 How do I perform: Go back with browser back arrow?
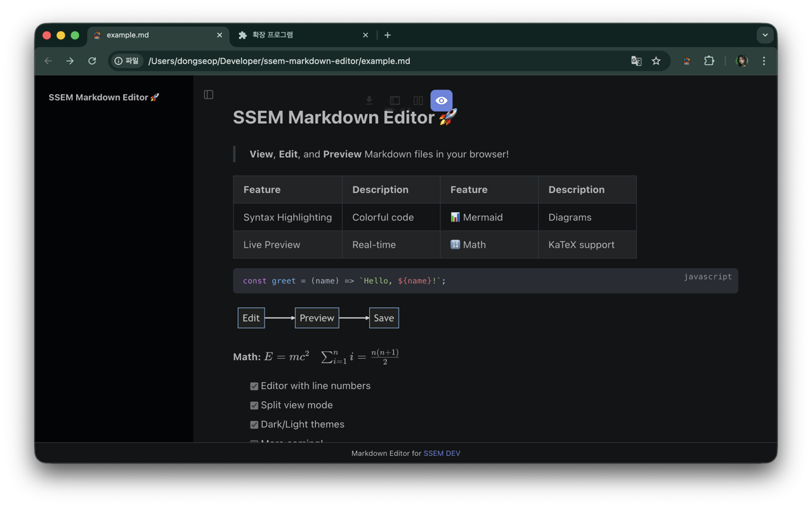(x=49, y=61)
